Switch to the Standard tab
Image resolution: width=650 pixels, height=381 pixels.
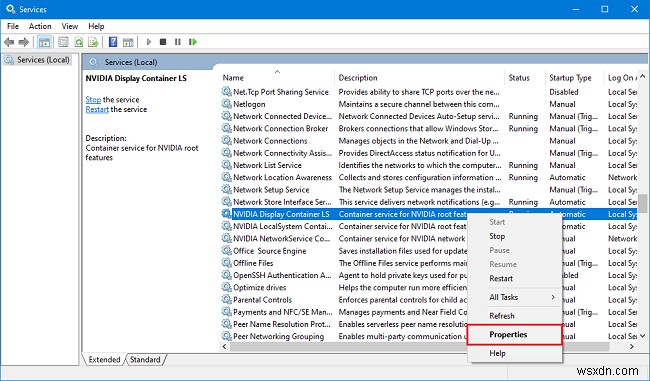click(145, 359)
